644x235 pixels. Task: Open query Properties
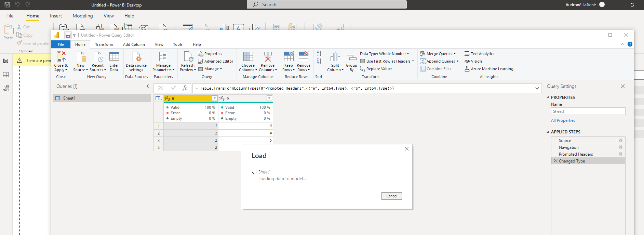(x=210, y=54)
